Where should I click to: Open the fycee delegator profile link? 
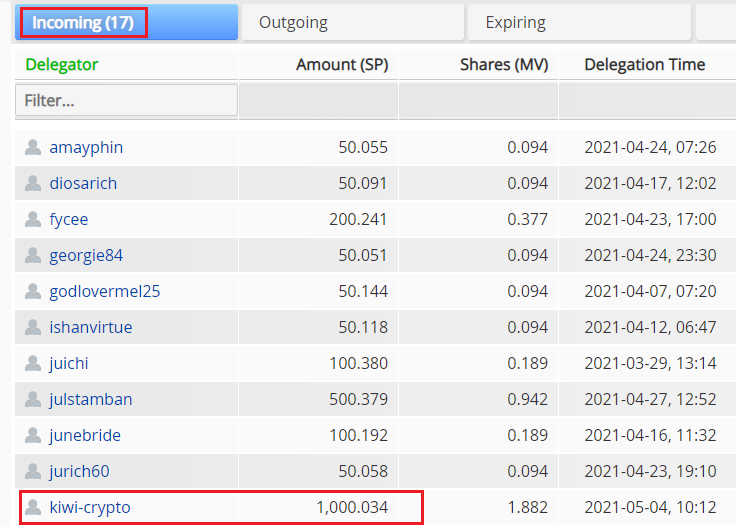coord(69,220)
